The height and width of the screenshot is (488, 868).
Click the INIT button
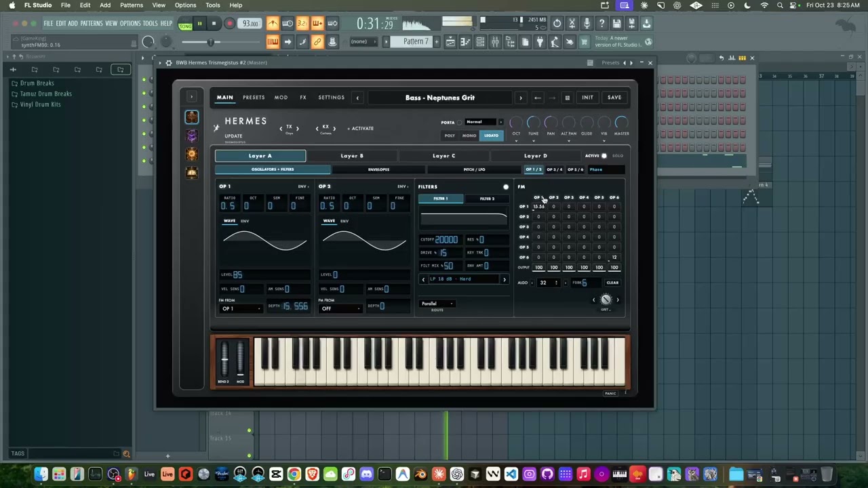click(587, 98)
